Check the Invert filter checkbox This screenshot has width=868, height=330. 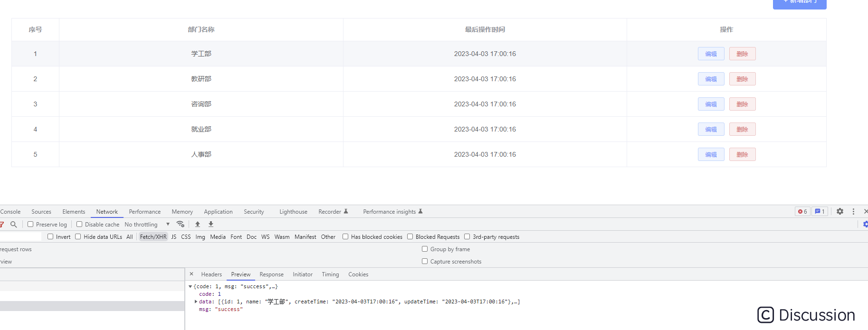click(x=50, y=236)
